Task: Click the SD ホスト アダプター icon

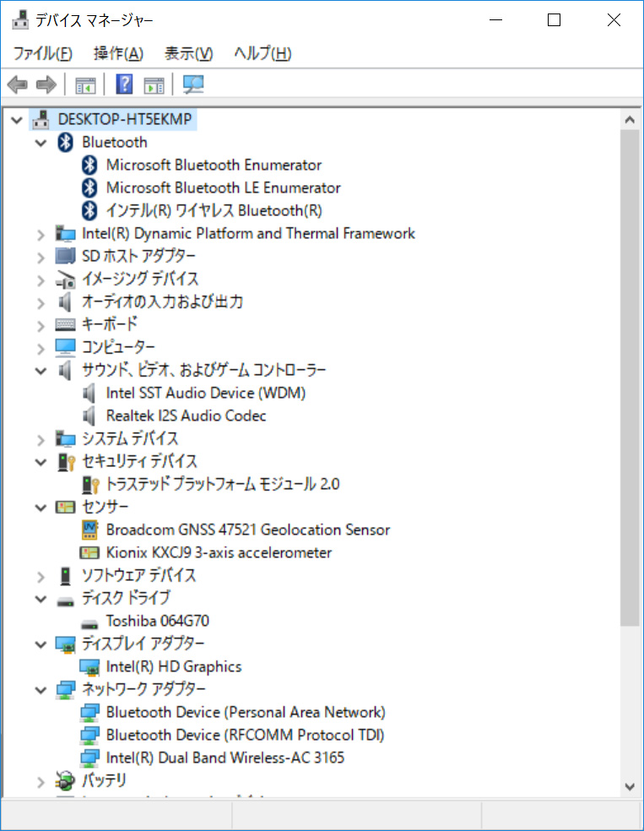Action: (x=65, y=256)
